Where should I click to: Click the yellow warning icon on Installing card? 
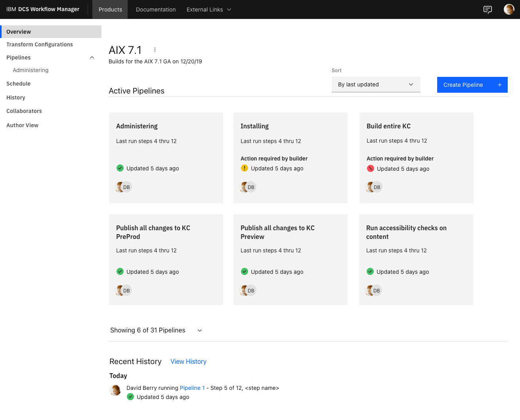(x=245, y=168)
